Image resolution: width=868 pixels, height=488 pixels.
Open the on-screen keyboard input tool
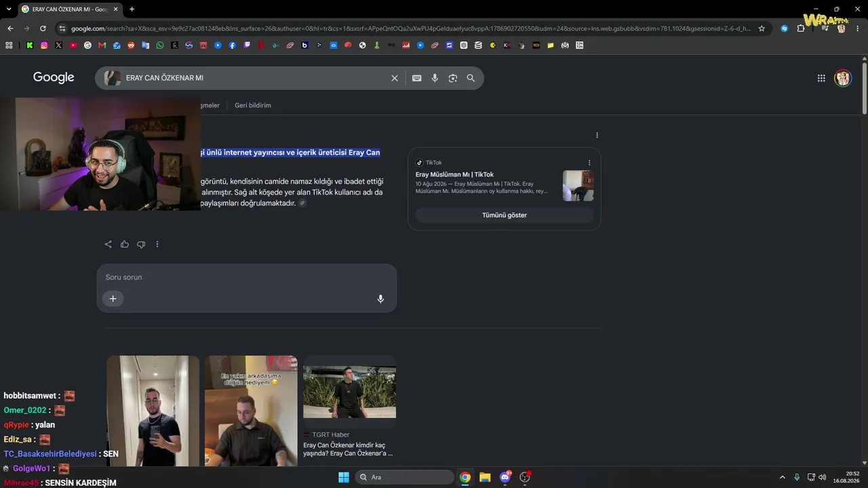click(417, 78)
